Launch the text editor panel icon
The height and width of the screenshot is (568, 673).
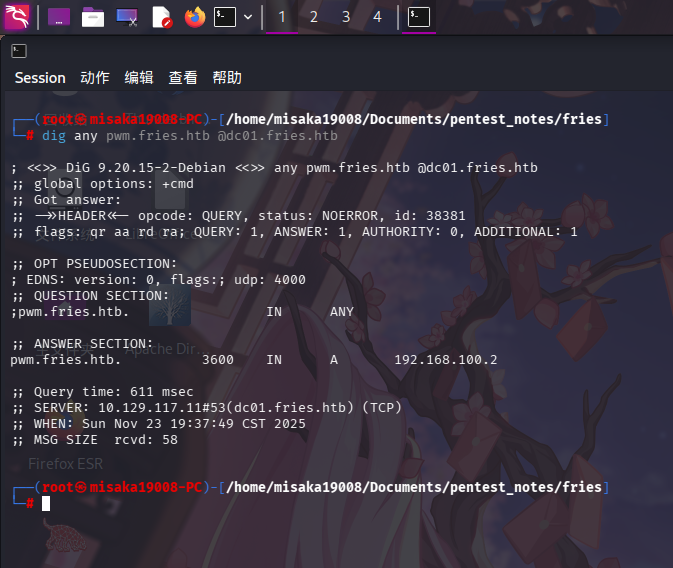pos(162,17)
